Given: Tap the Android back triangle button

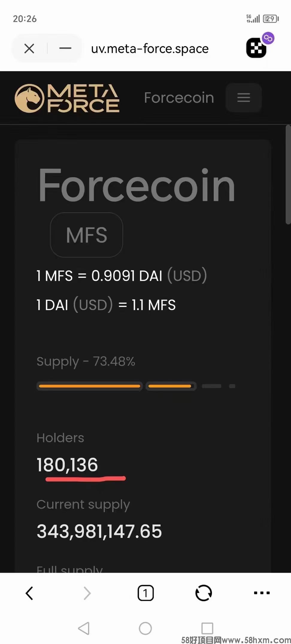Looking at the screenshot, I should point(84,628).
